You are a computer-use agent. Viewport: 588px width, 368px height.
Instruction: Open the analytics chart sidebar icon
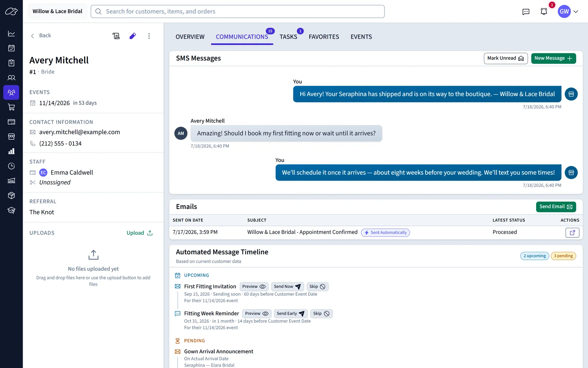pos(11,33)
